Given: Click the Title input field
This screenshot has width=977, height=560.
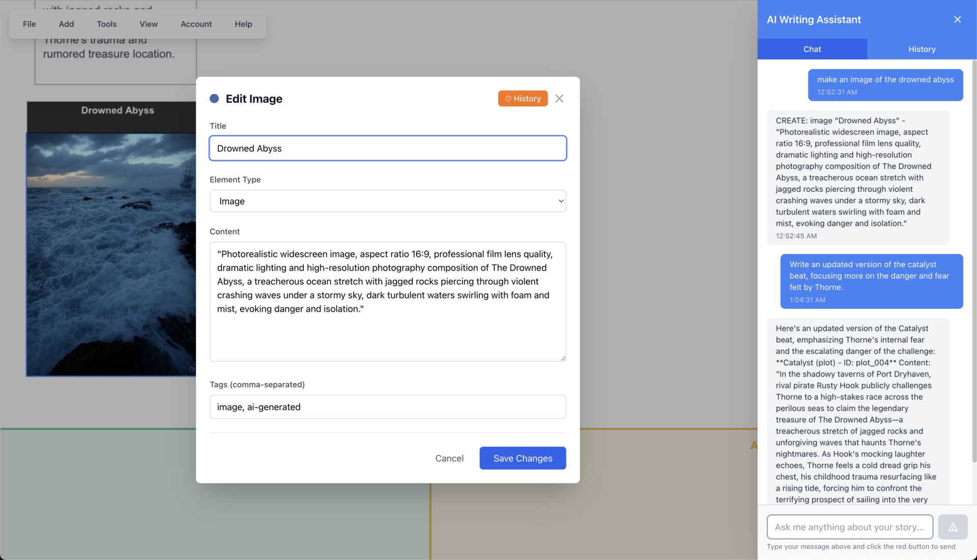Looking at the screenshot, I should [387, 149].
